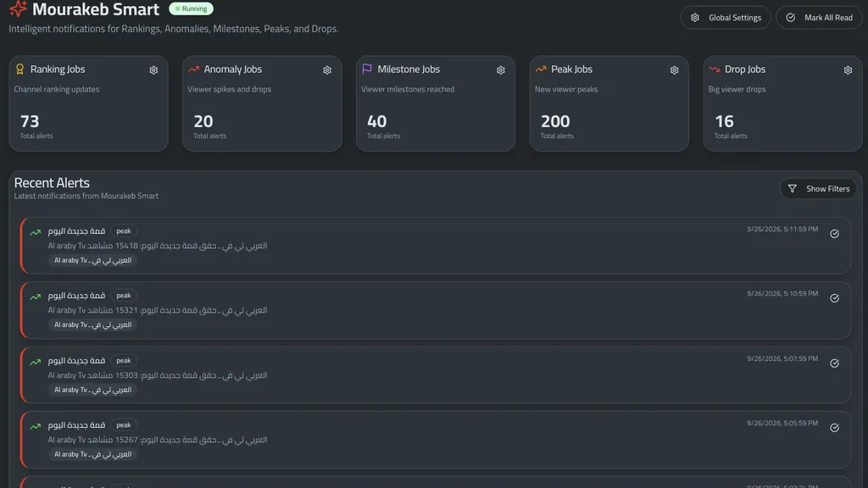This screenshot has height=488, width=868.
Task: Open settings gear on Milestone Jobs card
Action: tap(500, 70)
